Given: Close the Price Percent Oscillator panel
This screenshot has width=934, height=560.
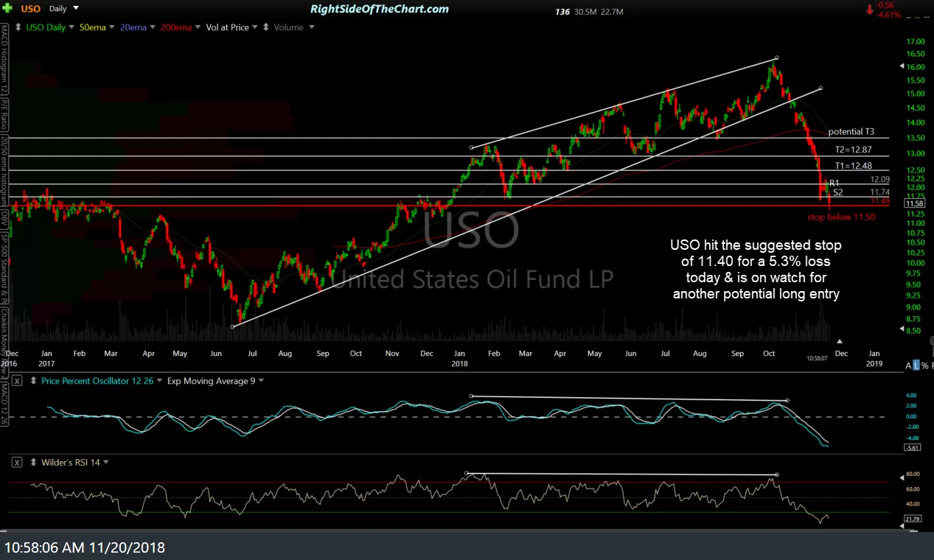Looking at the screenshot, I should click(x=17, y=381).
